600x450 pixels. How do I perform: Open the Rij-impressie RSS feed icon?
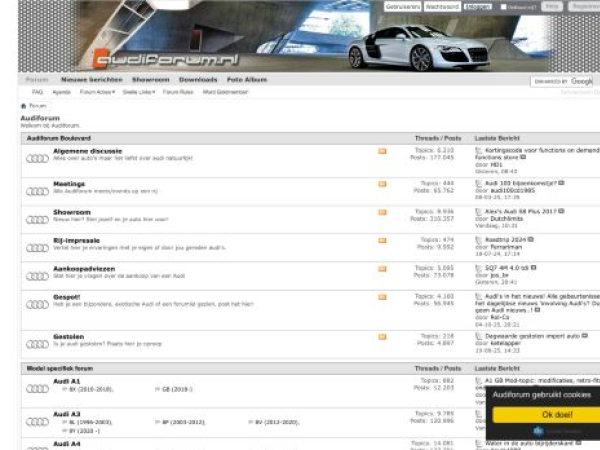(x=382, y=241)
